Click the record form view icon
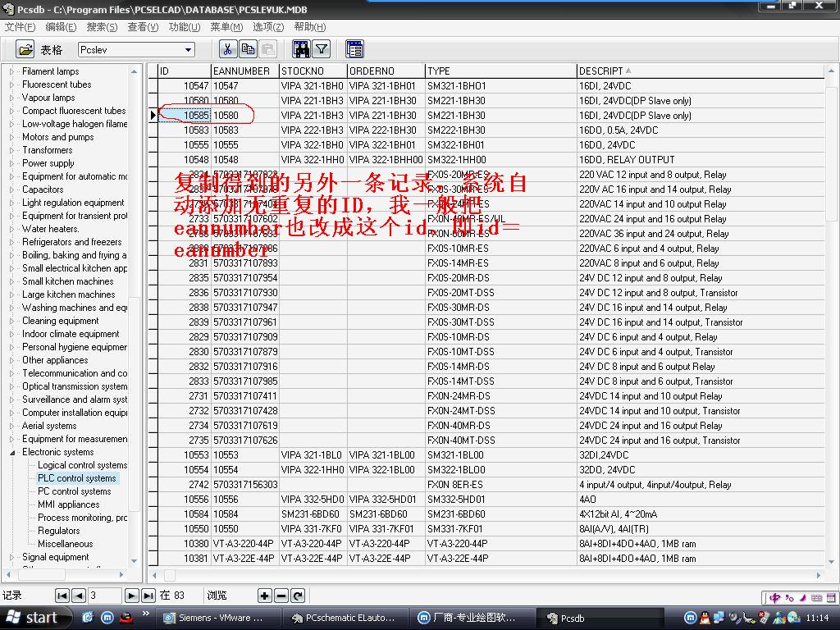Viewport: 840px width, 630px height. 354,49
